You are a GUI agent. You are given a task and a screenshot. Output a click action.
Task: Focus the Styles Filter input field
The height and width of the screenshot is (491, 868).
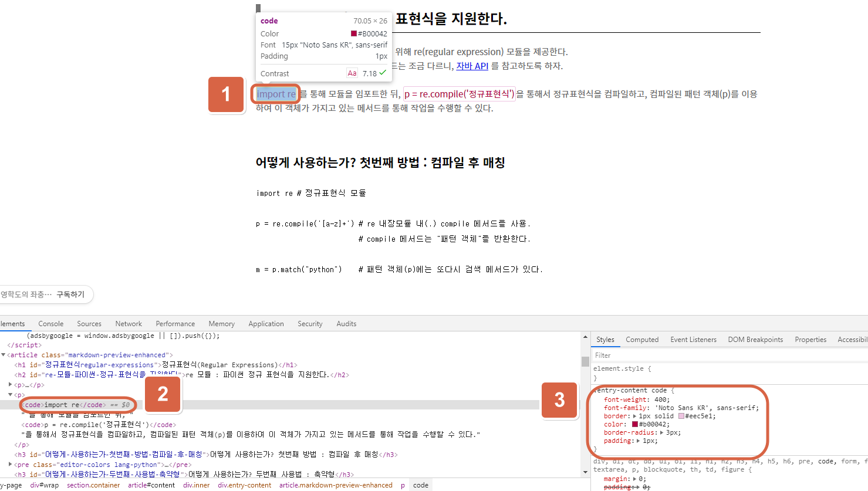coord(729,355)
